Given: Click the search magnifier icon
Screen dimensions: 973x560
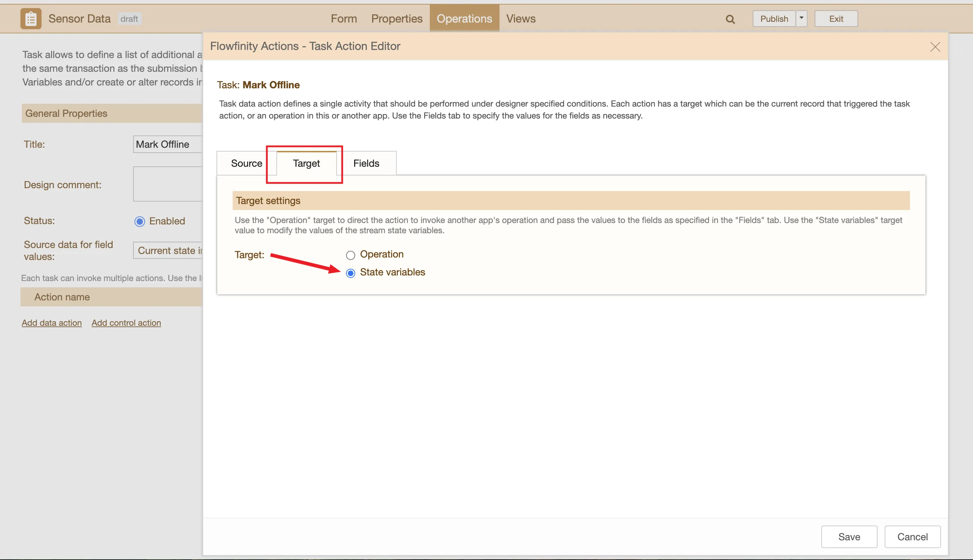Looking at the screenshot, I should pos(730,19).
